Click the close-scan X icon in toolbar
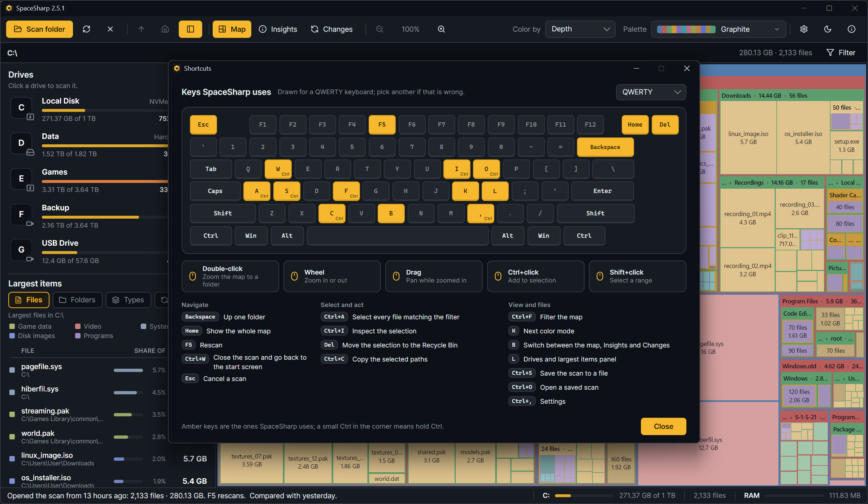868x504 pixels. coord(110,29)
